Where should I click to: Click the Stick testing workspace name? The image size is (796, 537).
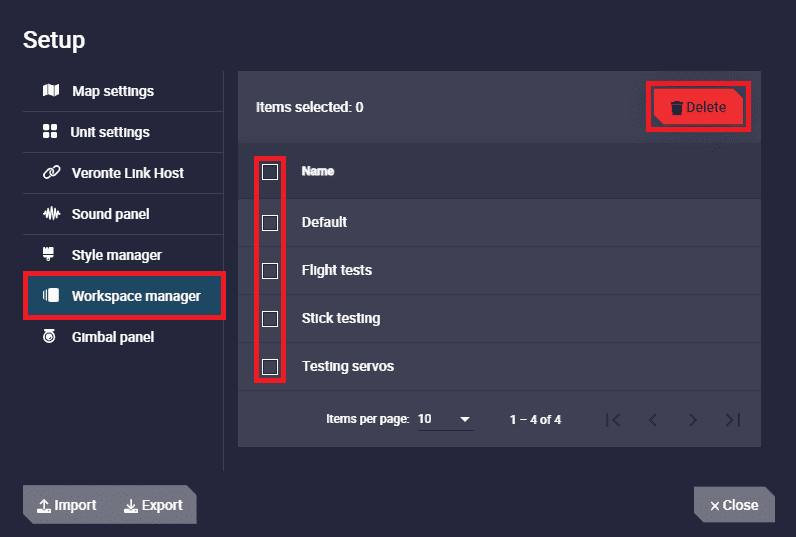(x=341, y=319)
